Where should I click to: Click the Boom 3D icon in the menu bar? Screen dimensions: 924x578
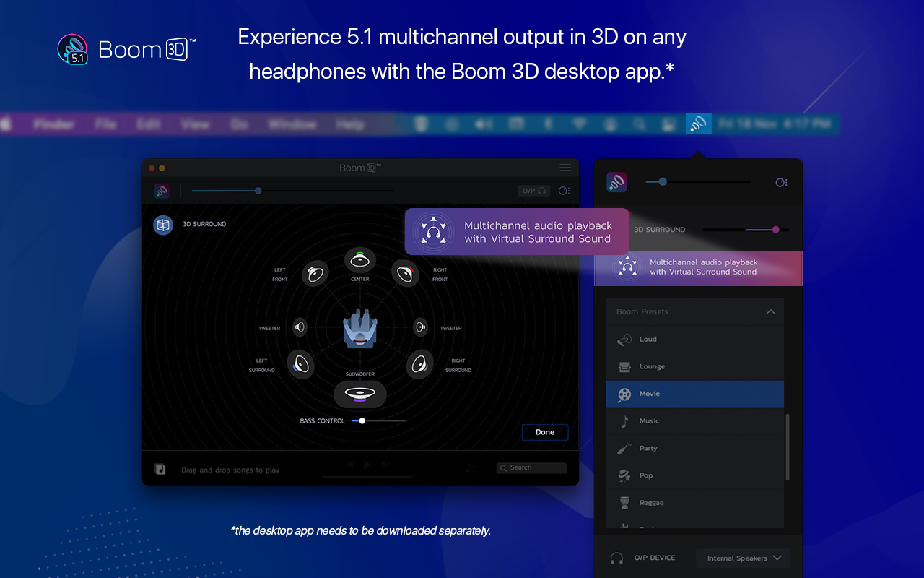coord(698,124)
